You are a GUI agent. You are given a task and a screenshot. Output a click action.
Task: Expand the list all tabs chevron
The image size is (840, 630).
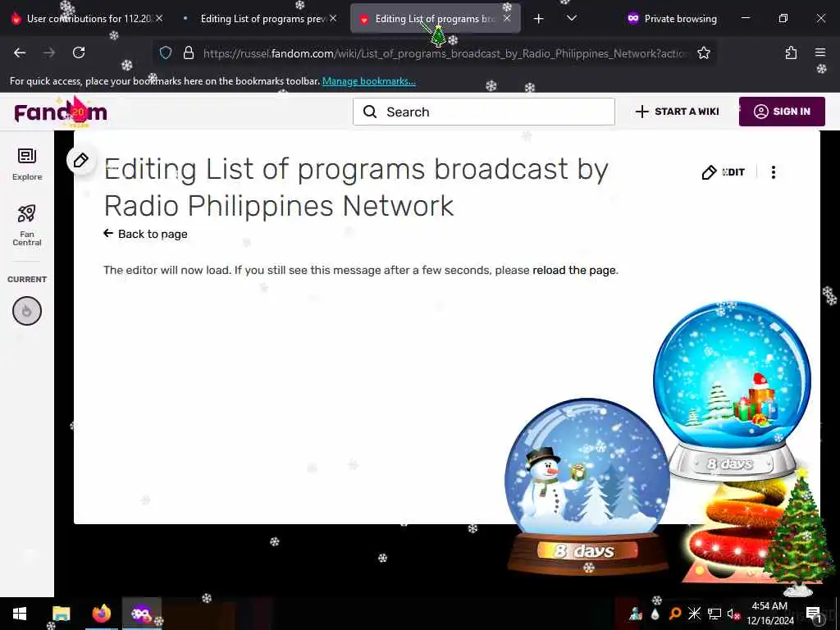pos(572,18)
